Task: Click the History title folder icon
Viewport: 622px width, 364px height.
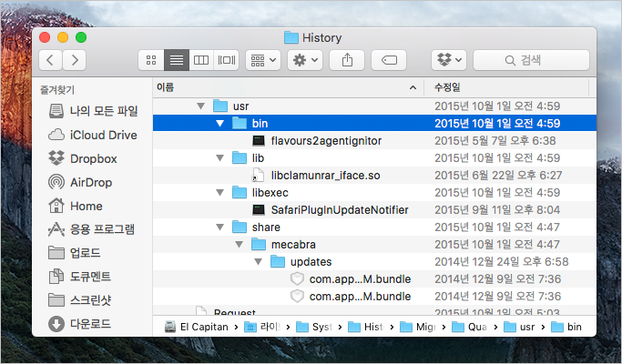Action: tap(291, 37)
